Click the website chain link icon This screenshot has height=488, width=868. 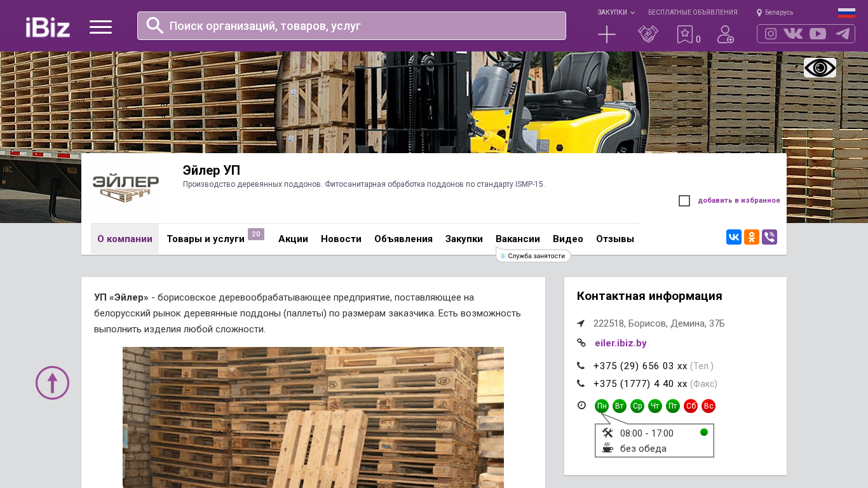pos(581,343)
